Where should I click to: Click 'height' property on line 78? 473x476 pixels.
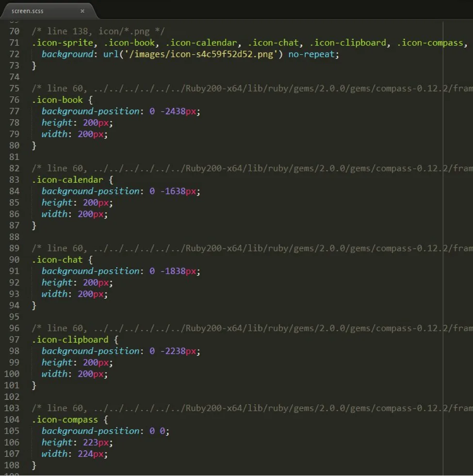pos(57,123)
